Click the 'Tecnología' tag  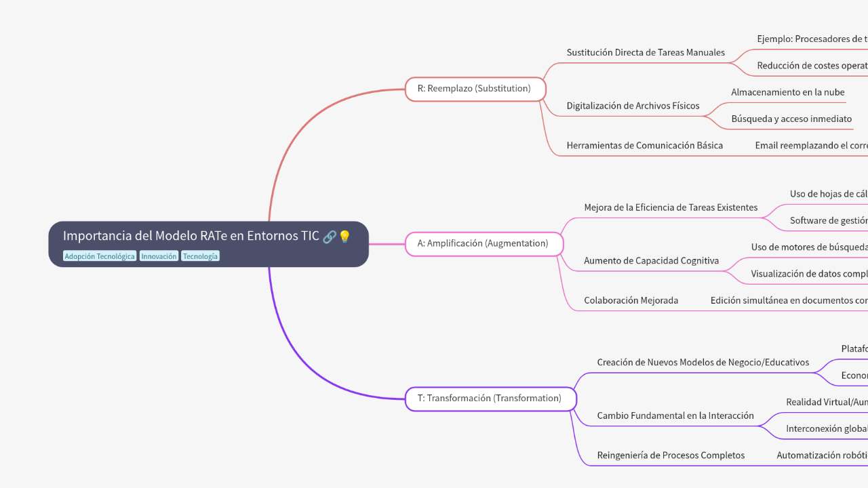(x=200, y=256)
